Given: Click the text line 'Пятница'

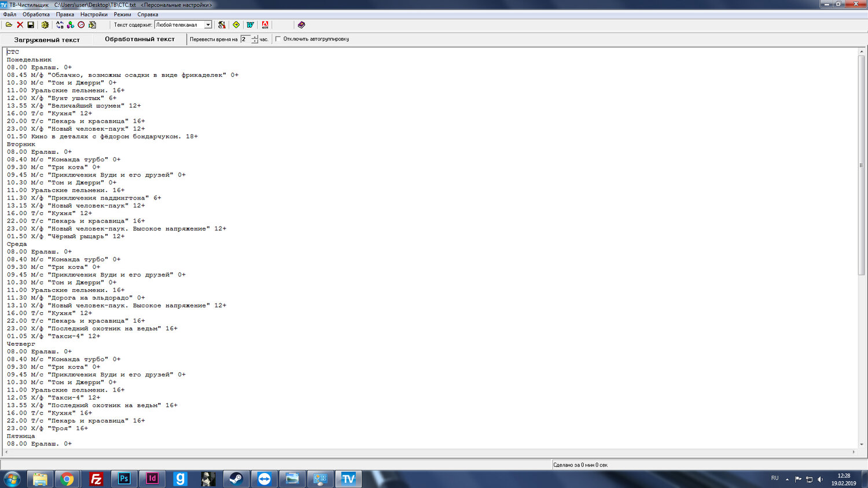Looking at the screenshot, I should (21, 436).
